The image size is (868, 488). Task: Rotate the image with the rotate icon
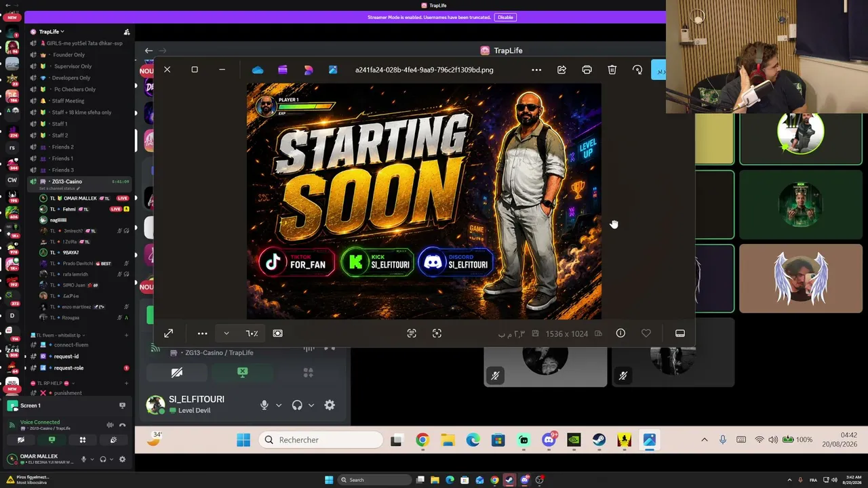(x=637, y=70)
